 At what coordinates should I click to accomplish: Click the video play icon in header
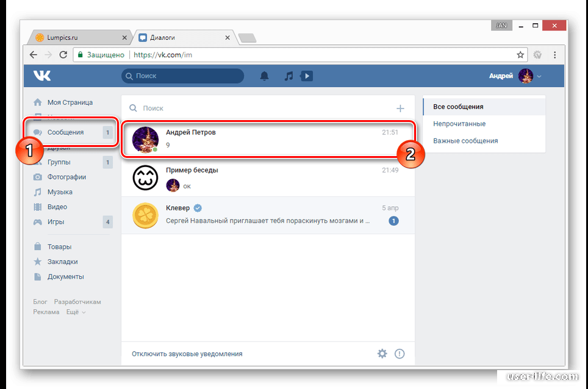tap(306, 76)
